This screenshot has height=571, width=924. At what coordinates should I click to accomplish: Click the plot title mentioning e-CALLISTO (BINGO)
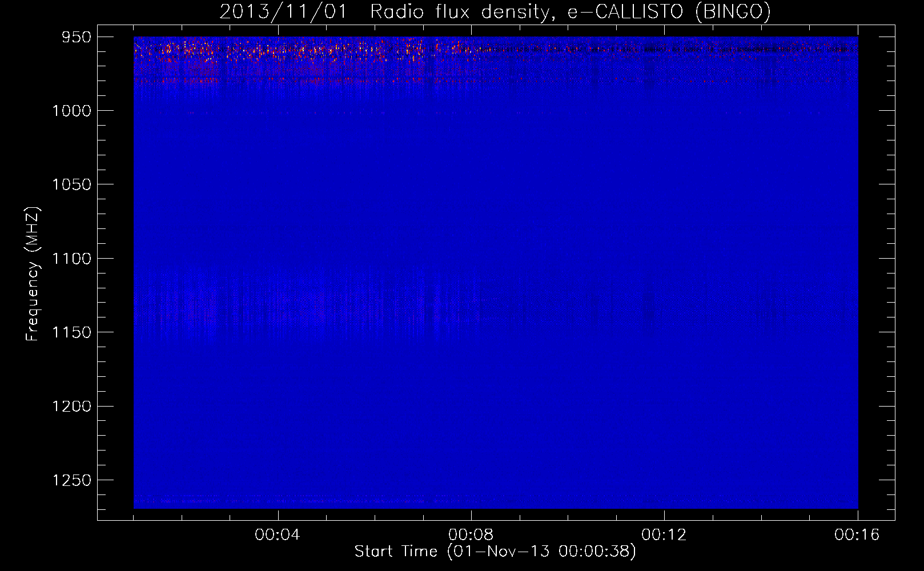coord(495,11)
